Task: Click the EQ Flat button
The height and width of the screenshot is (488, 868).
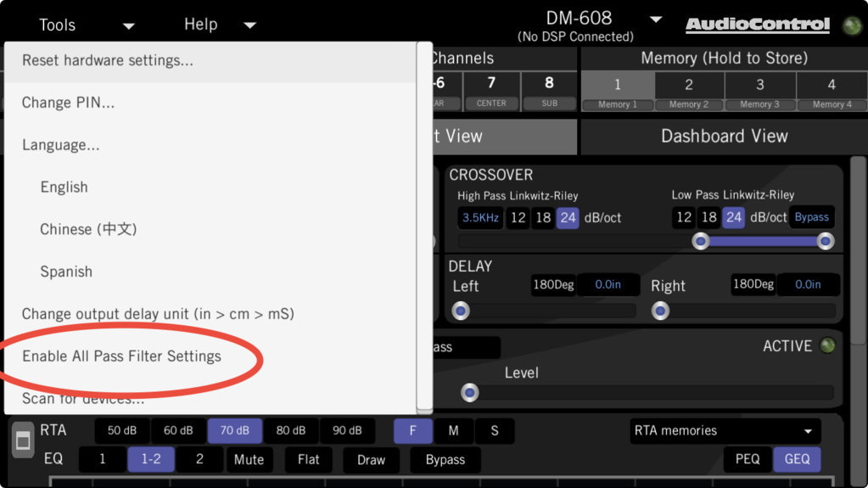Action: click(308, 460)
